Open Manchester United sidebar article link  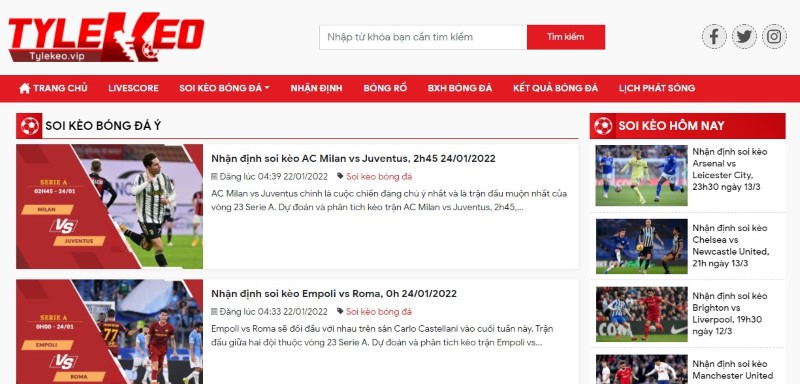[x=733, y=370]
